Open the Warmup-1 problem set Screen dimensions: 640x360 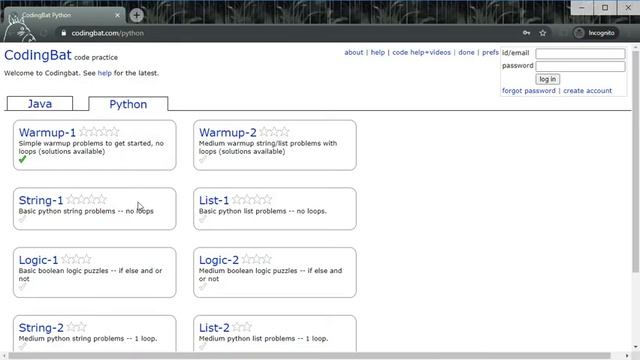[x=47, y=132]
